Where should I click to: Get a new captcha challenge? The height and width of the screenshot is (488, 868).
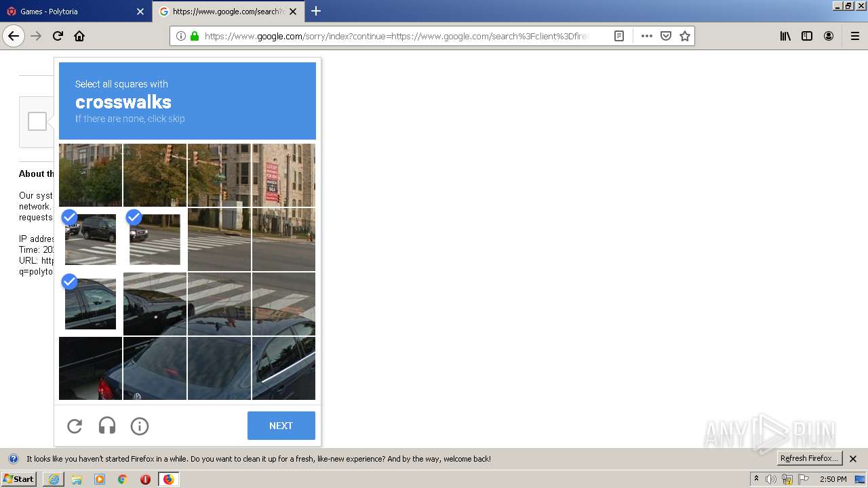coord(75,426)
